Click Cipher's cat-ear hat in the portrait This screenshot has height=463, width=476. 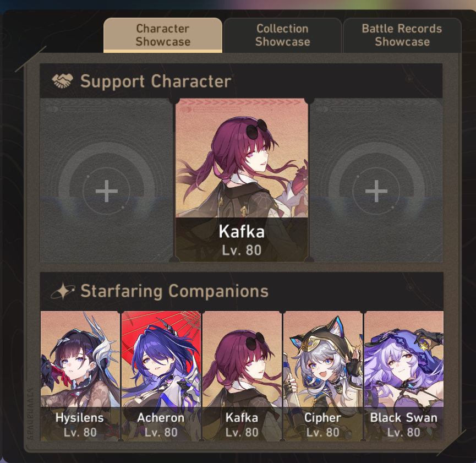pos(319,335)
